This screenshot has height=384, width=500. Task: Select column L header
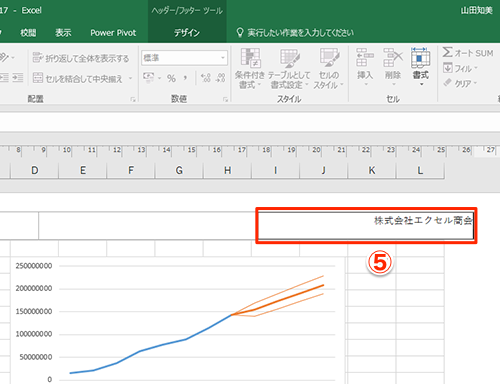pos(420,170)
